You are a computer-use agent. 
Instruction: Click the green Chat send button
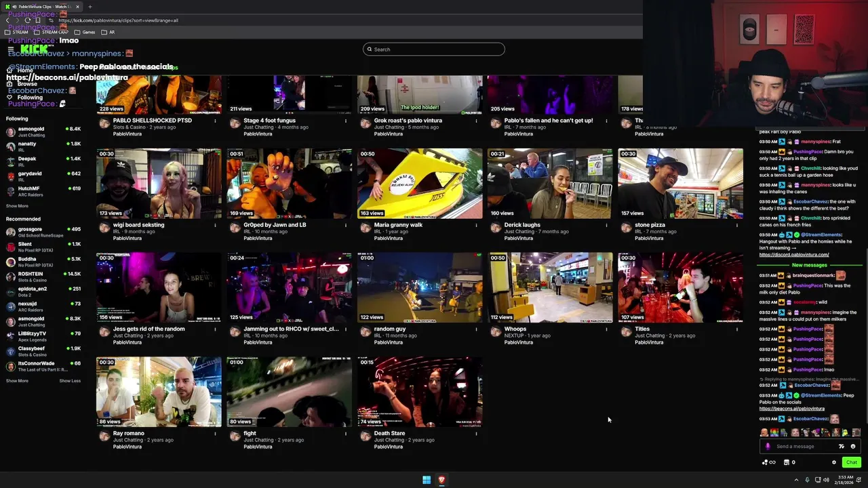[852, 462]
